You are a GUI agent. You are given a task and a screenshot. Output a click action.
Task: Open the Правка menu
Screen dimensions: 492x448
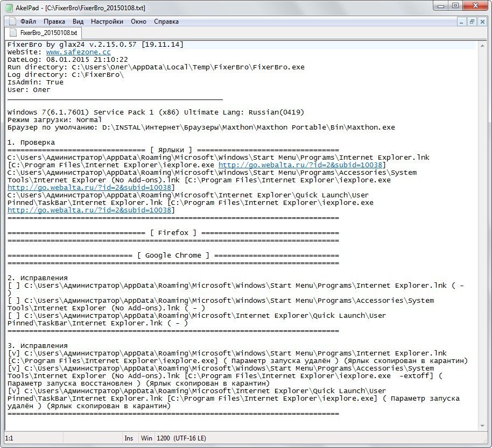54,22
